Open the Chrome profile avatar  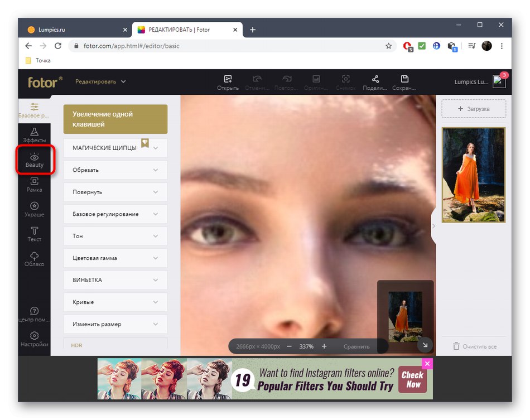(486, 46)
